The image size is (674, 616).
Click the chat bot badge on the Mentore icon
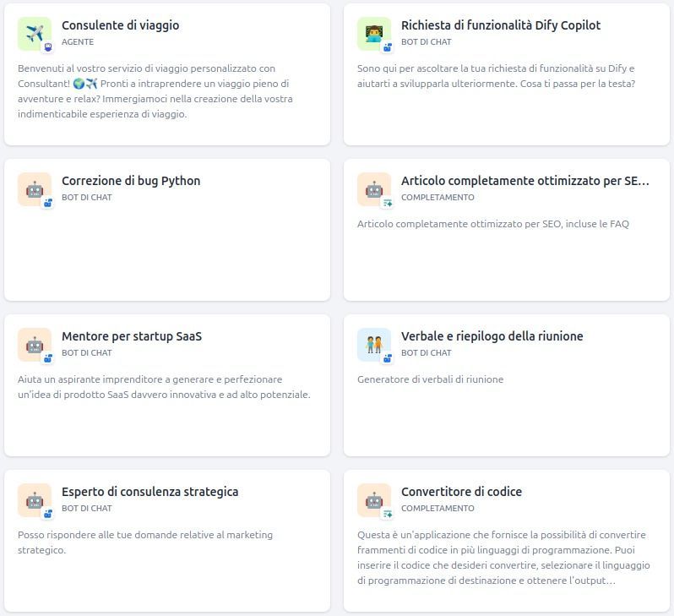(x=47, y=358)
